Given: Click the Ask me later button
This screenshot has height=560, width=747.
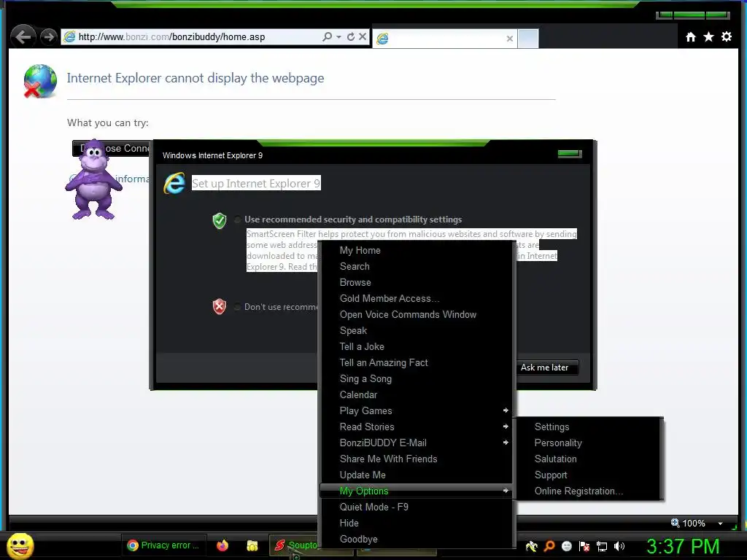Looking at the screenshot, I should (x=547, y=367).
